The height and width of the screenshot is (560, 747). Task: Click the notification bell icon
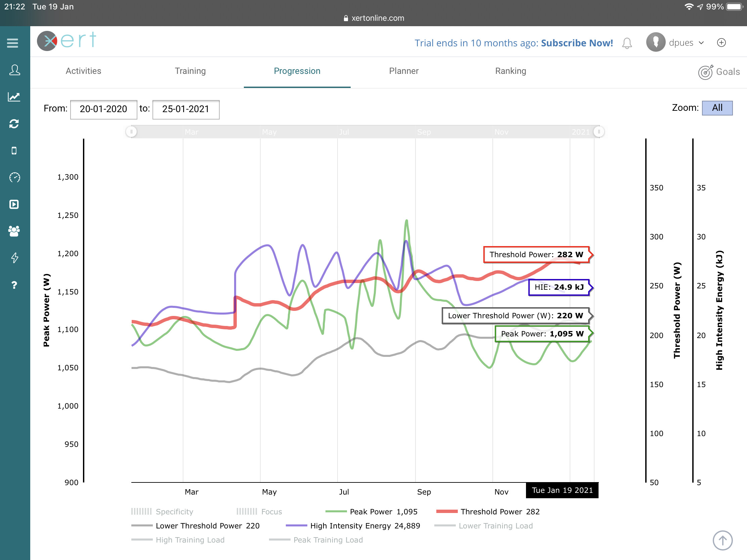627,43
